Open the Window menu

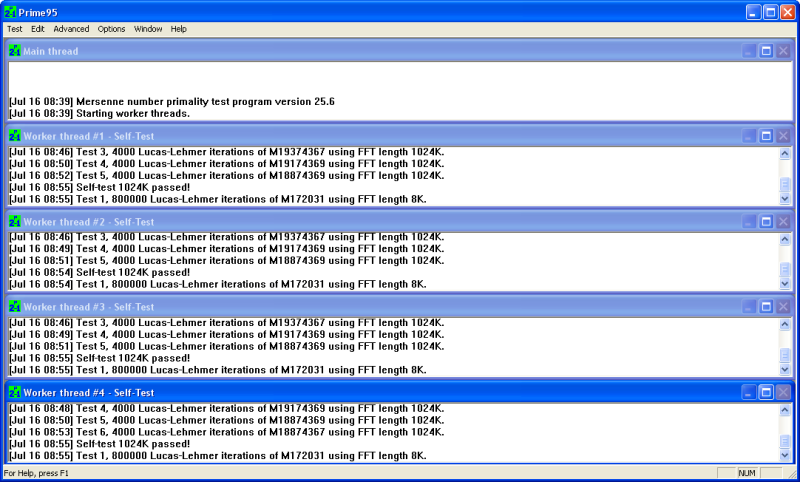point(148,29)
